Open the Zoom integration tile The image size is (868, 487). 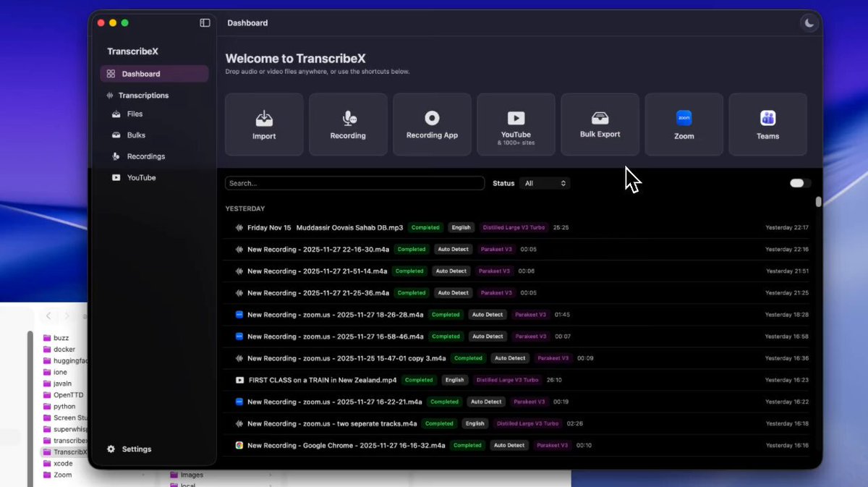coord(684,124)
